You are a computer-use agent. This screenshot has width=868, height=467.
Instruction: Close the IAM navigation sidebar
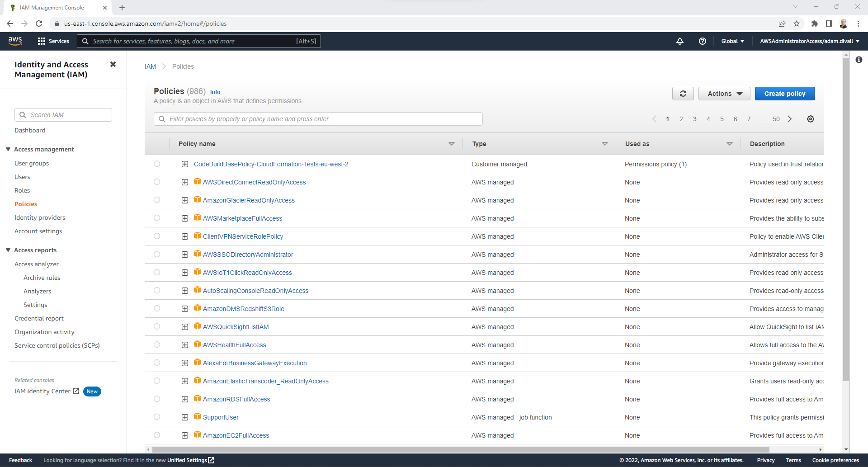[x=113, y=65]
